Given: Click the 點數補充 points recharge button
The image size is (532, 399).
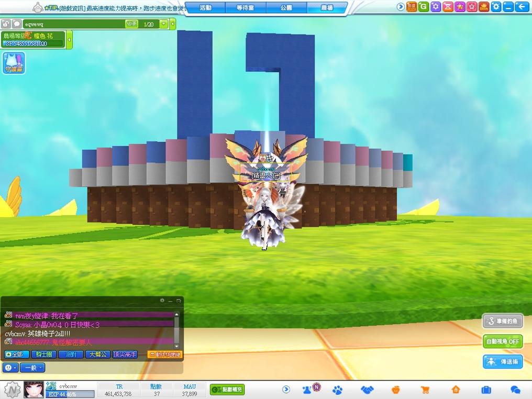Looking at the screenshot, I should [227, 390].
